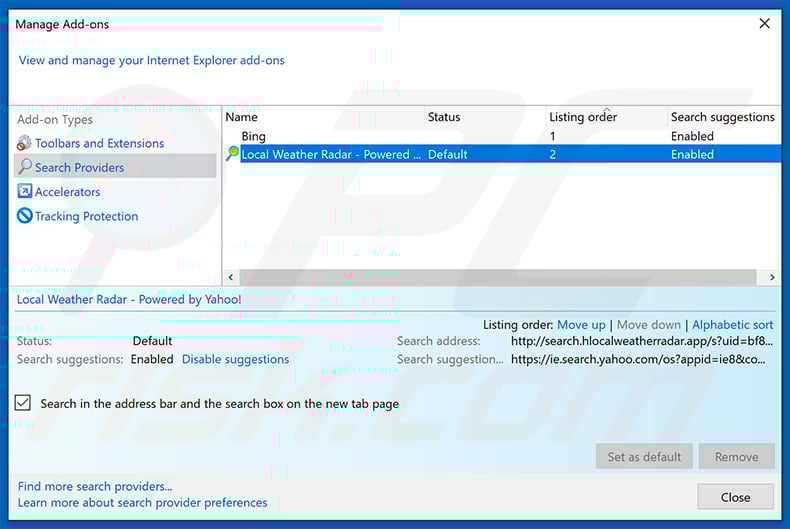Click Enabled value in Bing row
This screenshot has width=790, height=529.
(x=692, y=136)
